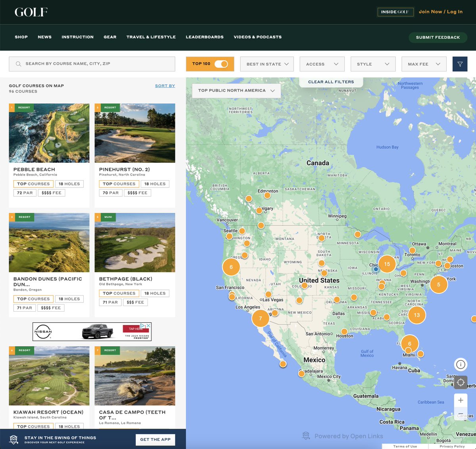Click the Get the App button
Viewport: 476px width, 449px height.
click(155, 439)
